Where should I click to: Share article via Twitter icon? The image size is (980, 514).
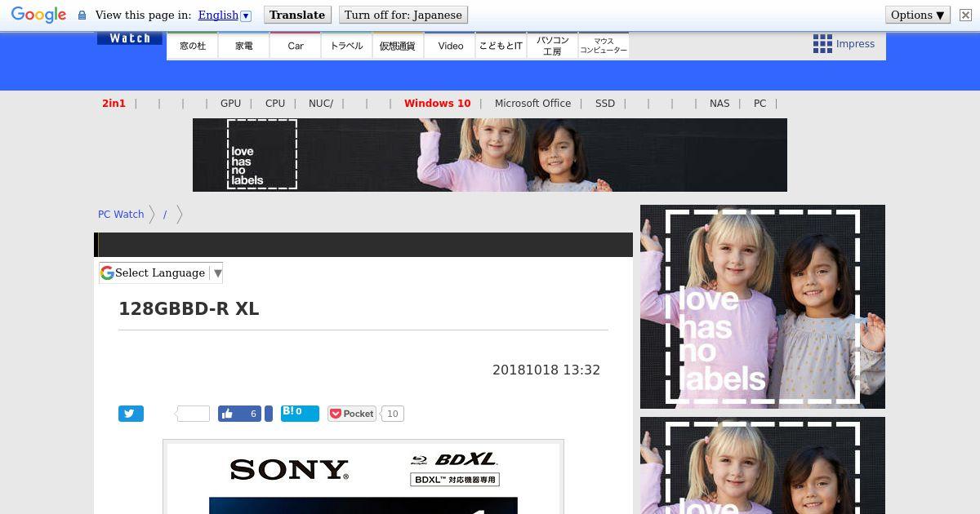(x=131, y=414)
